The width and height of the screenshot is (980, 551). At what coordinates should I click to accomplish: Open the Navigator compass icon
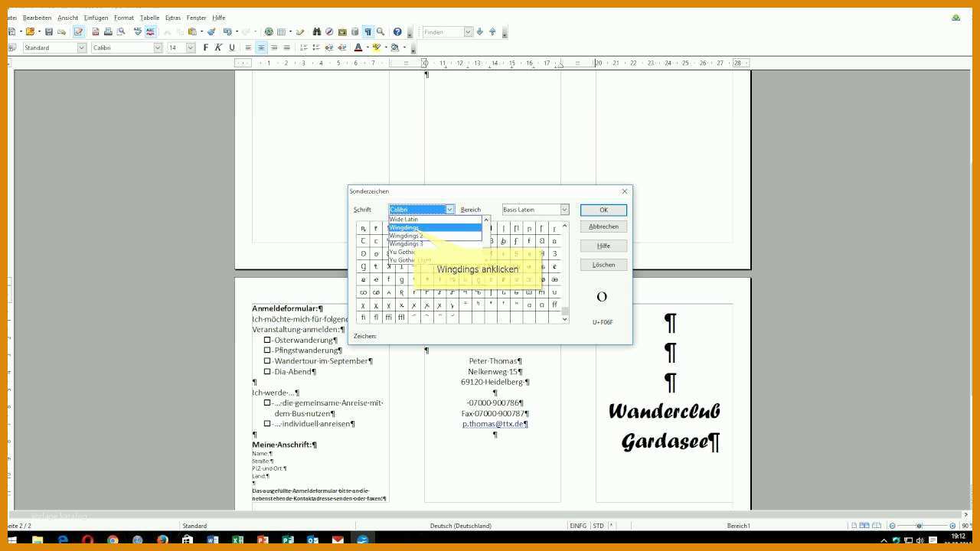point(329,31)
